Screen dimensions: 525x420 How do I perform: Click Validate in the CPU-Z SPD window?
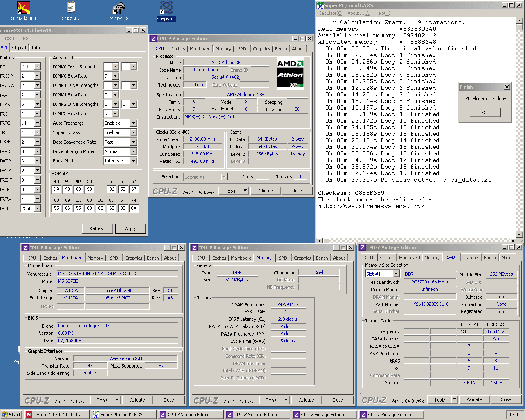(x=474, y=399)
